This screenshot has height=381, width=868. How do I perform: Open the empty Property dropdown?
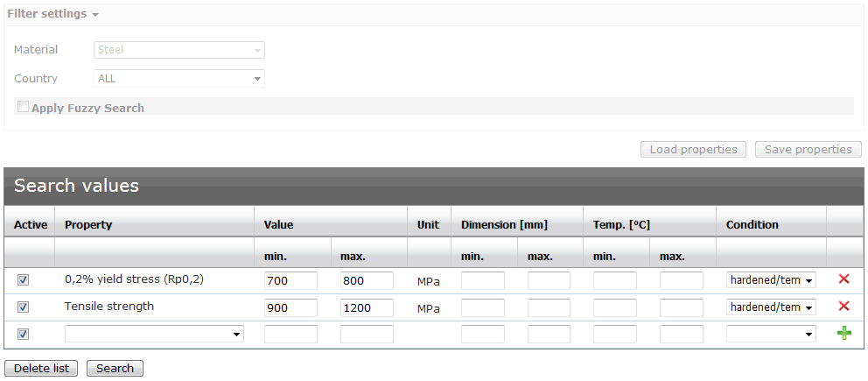tap(154, 334)
